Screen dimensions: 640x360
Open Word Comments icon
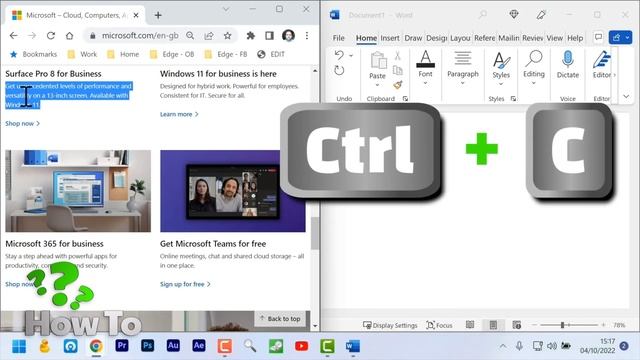pyautogui.click(x=598, y=38)
